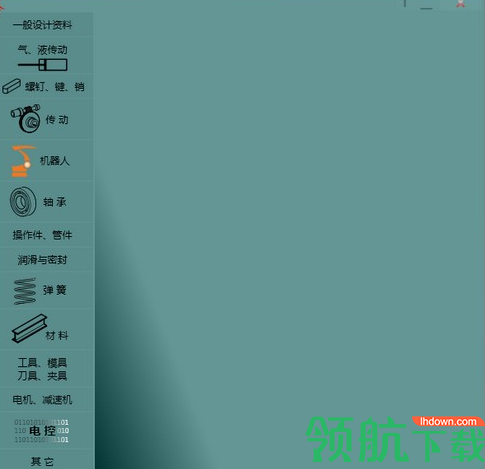Click the coil spring icon
The height and width of the screenshot is (469, 485).
pos(25,291)
